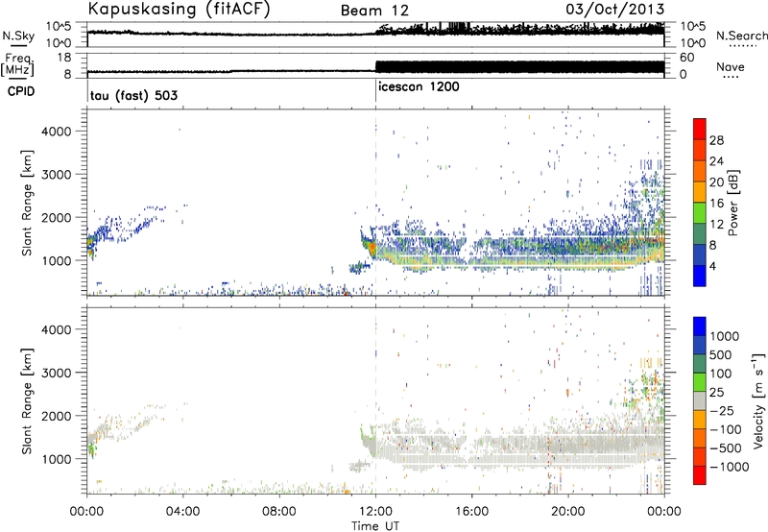Click the 4000 km tick in power panel
Viewport: 768px width, 532px height.
(x=56, y=132)
